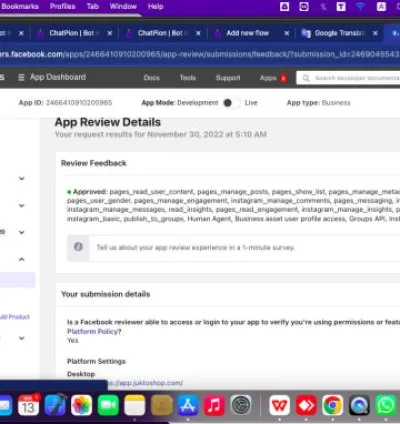Viewport: 400px width, 424px height.
Task: Open the Window menu
Action: tap(123, 6)
